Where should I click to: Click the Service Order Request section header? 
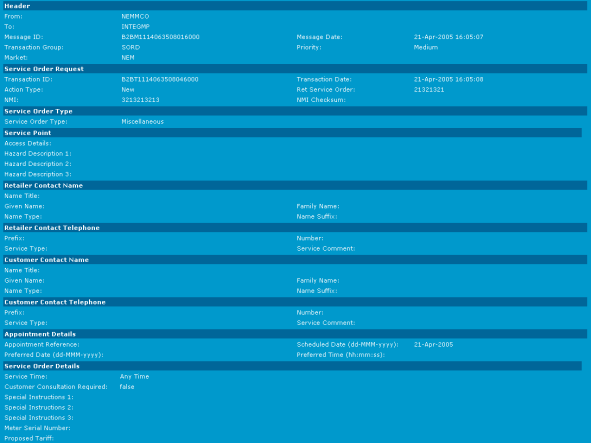coord(295,69)
